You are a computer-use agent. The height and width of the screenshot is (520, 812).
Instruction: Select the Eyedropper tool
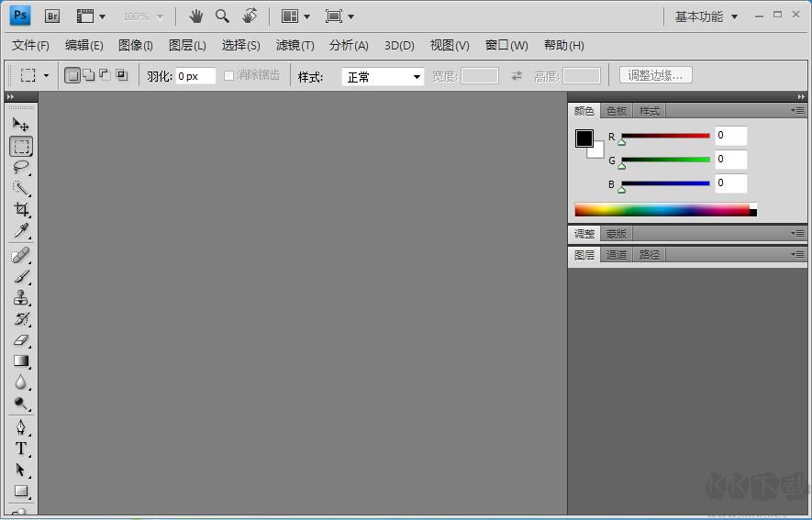tap(20, 230)
